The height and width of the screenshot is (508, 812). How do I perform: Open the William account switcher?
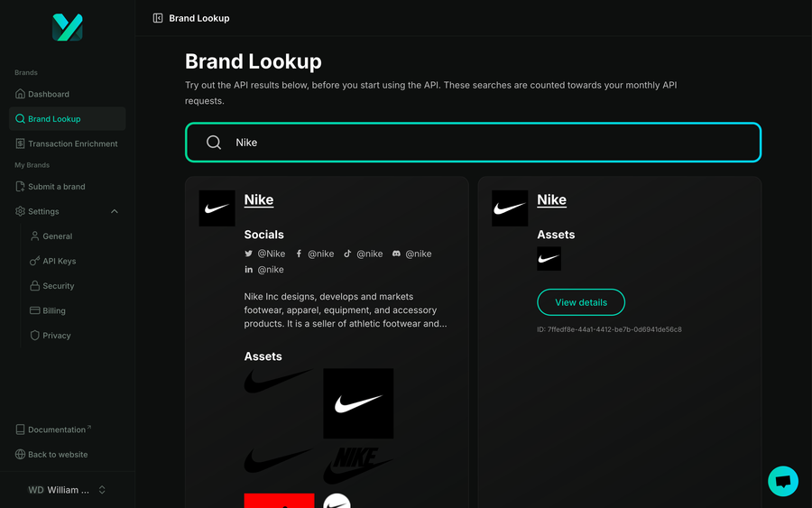click(68, 490)
